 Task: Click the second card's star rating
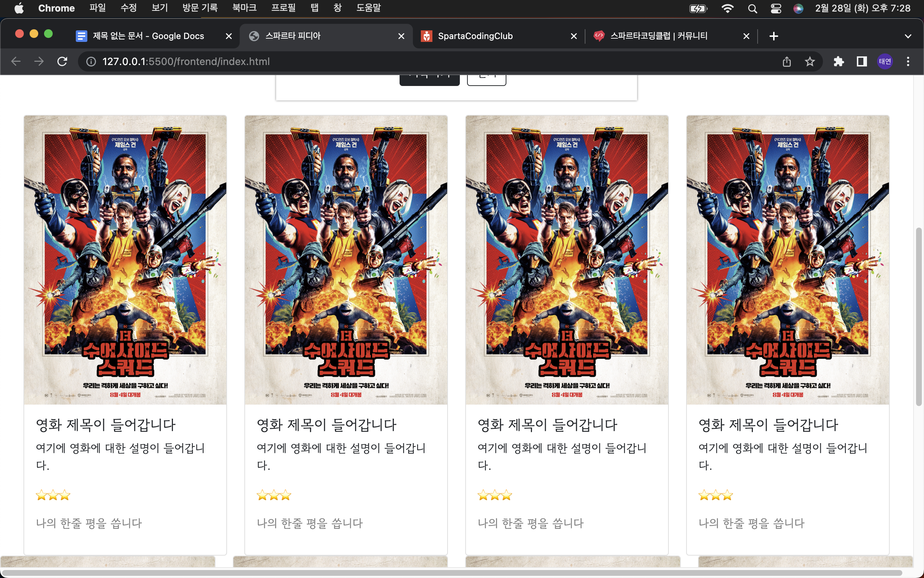click(274, 495)
